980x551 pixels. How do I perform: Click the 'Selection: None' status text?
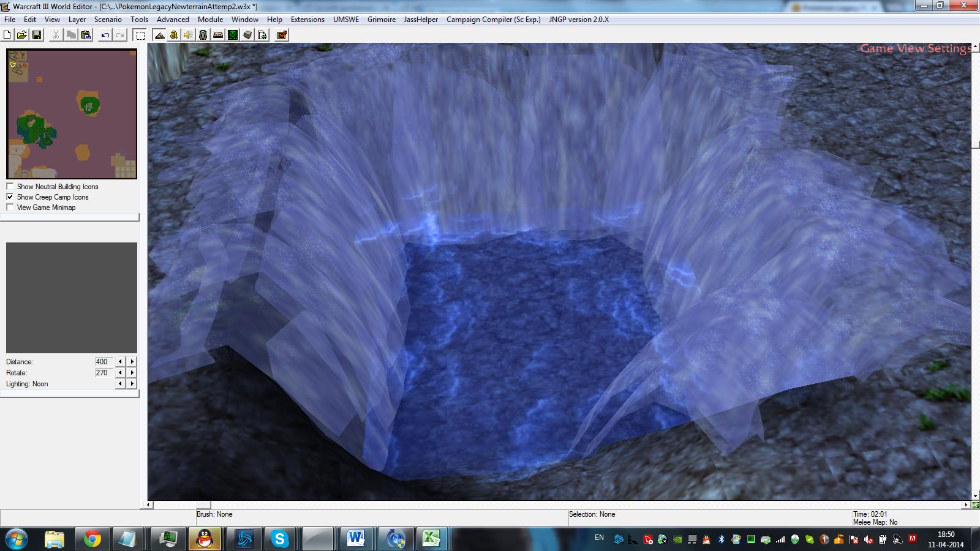pos(592,514)
